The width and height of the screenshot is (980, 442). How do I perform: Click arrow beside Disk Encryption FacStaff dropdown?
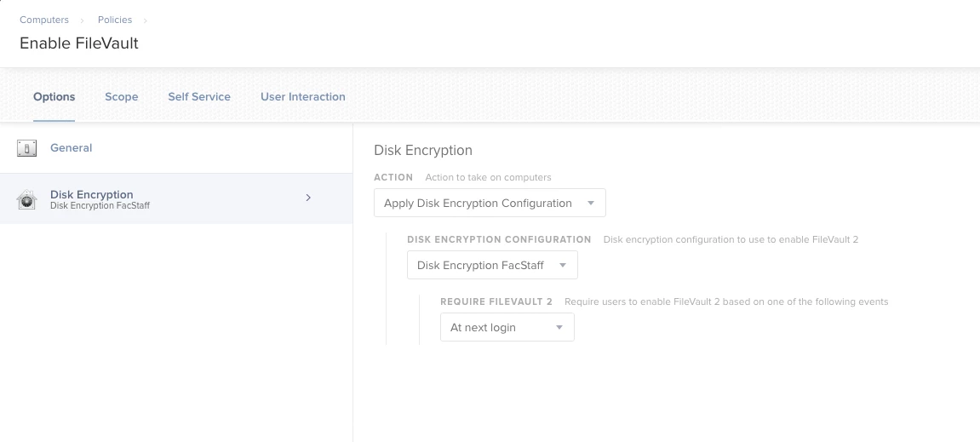point(563,265)
